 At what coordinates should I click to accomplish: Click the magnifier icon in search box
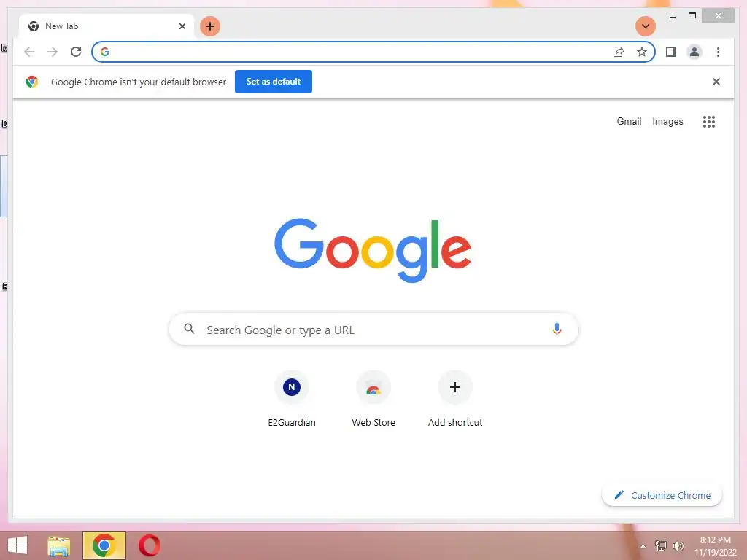click(189, 329)
